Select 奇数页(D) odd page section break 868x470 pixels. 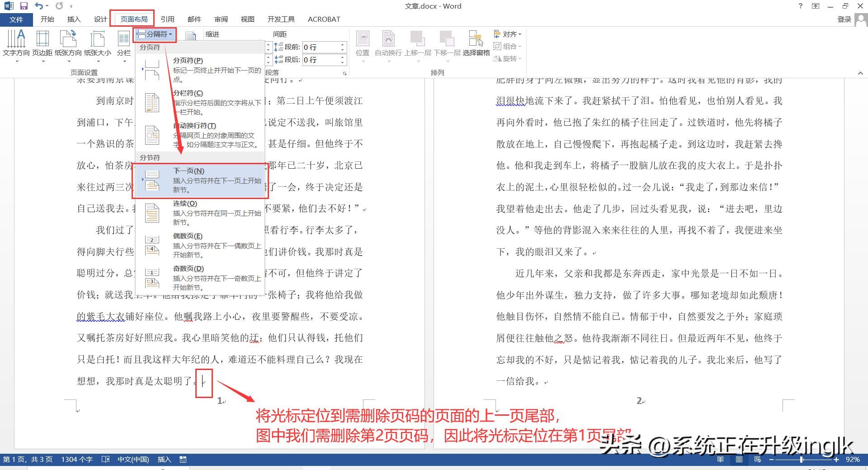coord(200,278)
